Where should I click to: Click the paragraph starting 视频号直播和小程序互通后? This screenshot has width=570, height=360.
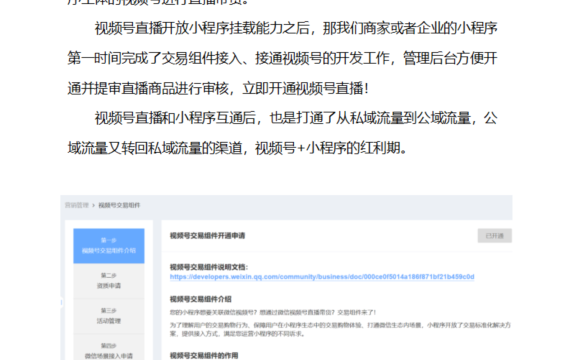[282, 133]
